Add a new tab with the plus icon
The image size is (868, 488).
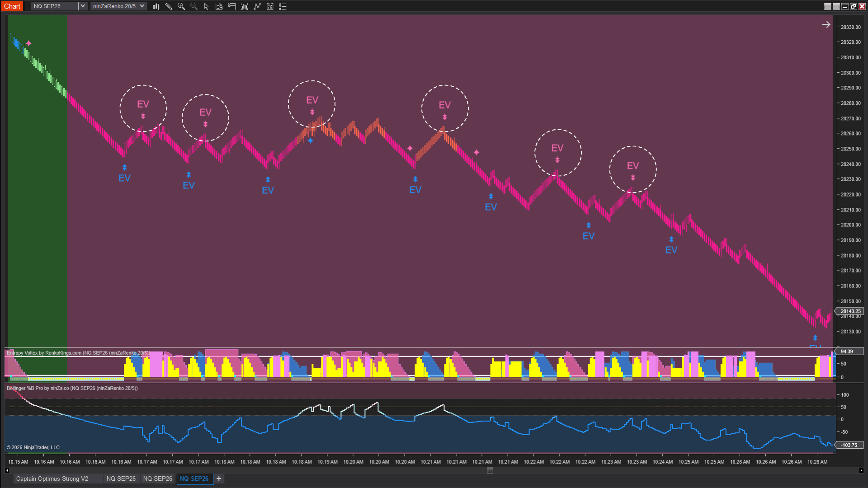(219, 479)
